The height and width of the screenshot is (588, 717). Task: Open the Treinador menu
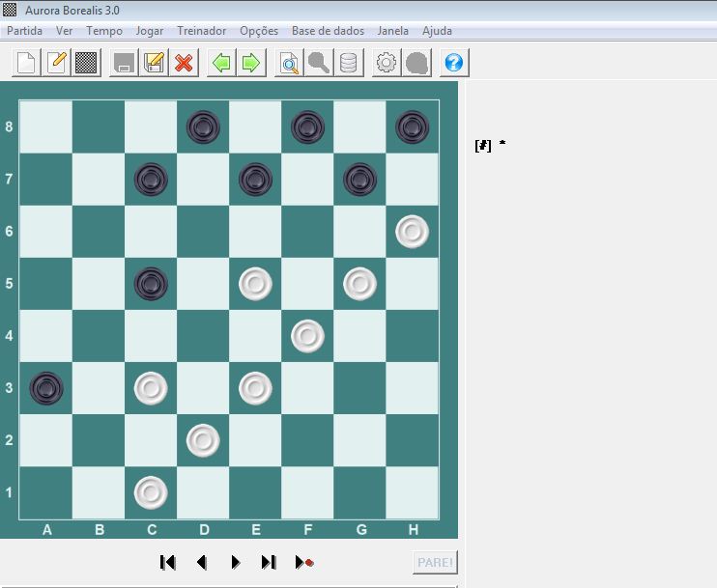point(202,31)
